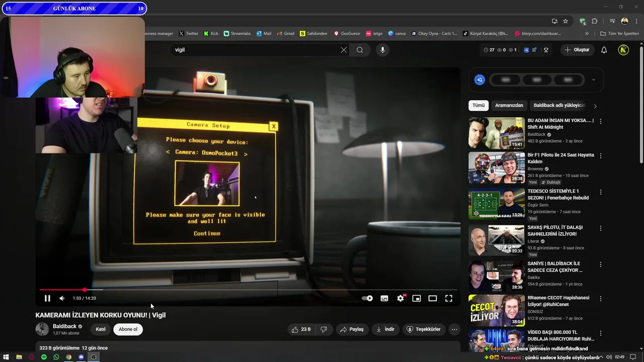This screenshot has width=644, height=362.
Task: Open the Baldiback channel avatar
Action: tap(42, 329)
